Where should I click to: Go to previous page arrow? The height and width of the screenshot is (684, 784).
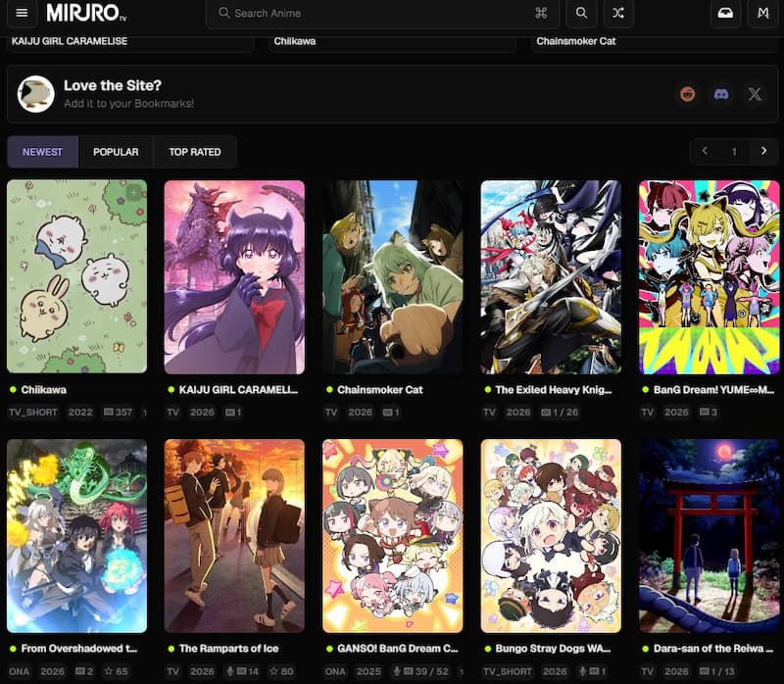(705, 151)
